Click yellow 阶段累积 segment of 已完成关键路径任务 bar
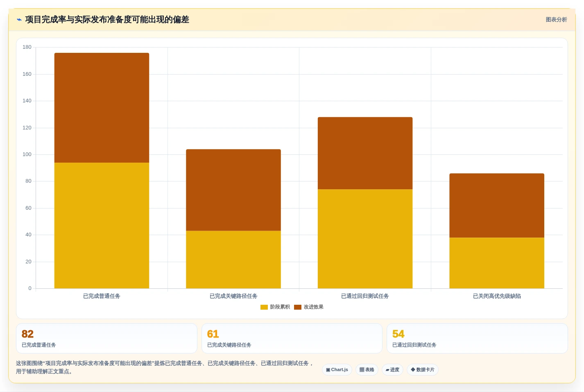Image resolution: width=584 pixels, height=392 pixels. click(233, 260)
